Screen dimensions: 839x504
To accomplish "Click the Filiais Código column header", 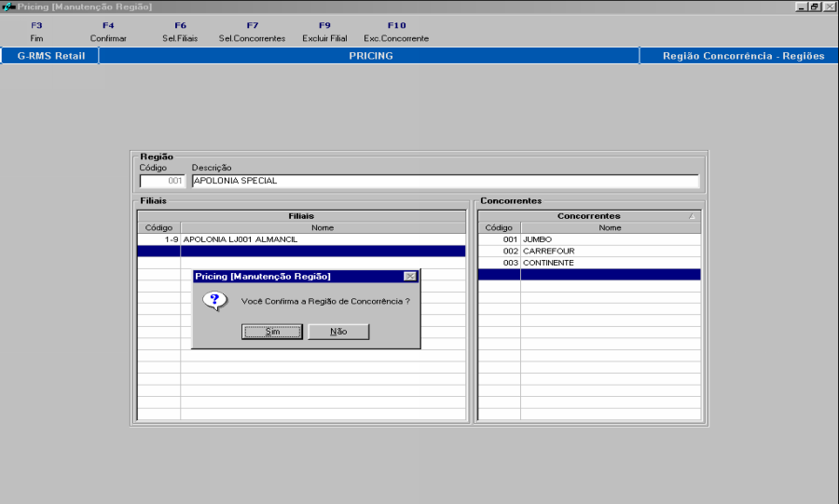I will (158, 227).
